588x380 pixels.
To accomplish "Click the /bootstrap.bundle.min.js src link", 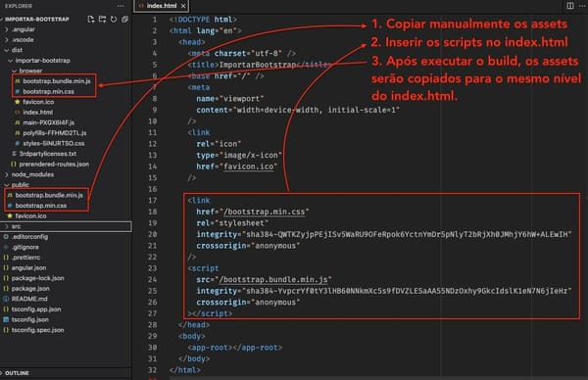I will 273,279.
